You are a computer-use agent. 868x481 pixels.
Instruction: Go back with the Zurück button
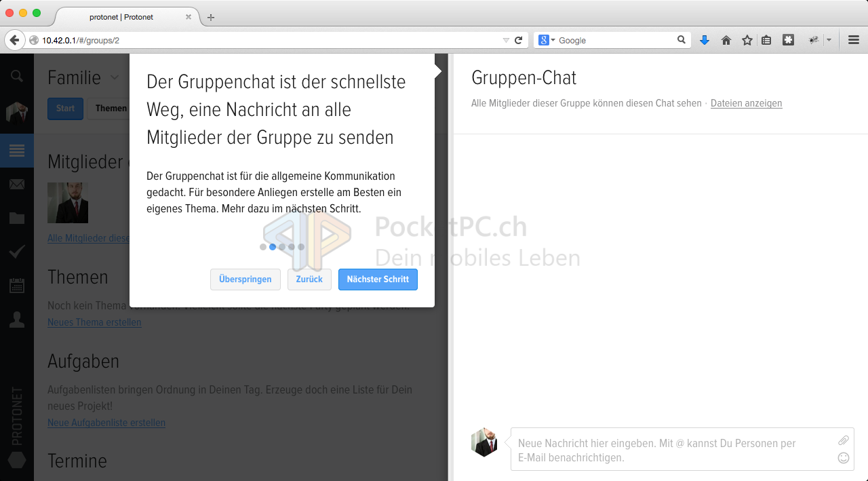tap(309, 280)
